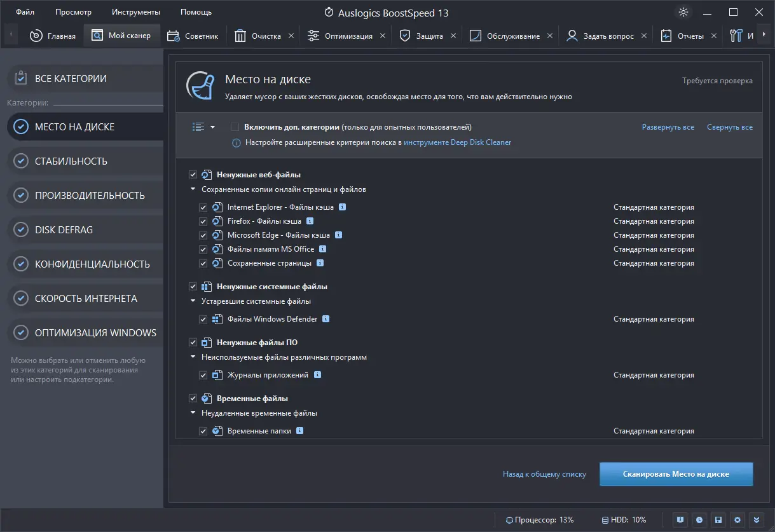Uncheck Файлы Windows Defender checkbox
775x532 pixels.
203,319
